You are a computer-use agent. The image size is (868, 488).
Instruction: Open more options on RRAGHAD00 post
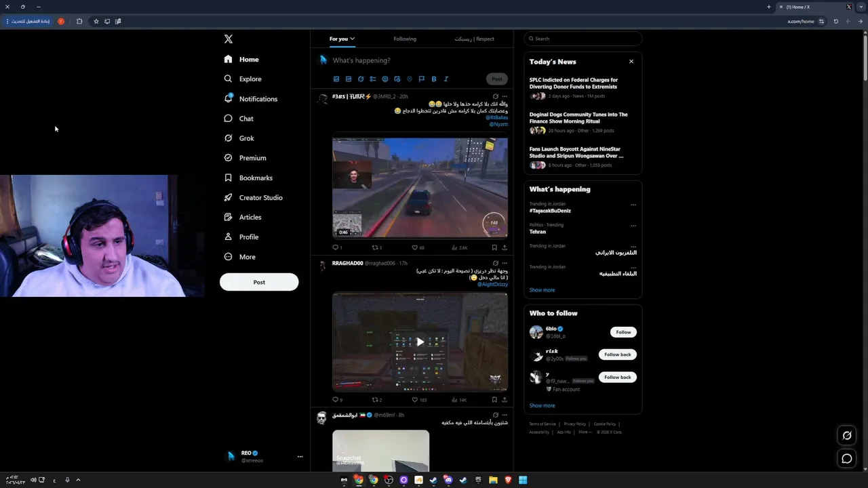click(505, 263)
